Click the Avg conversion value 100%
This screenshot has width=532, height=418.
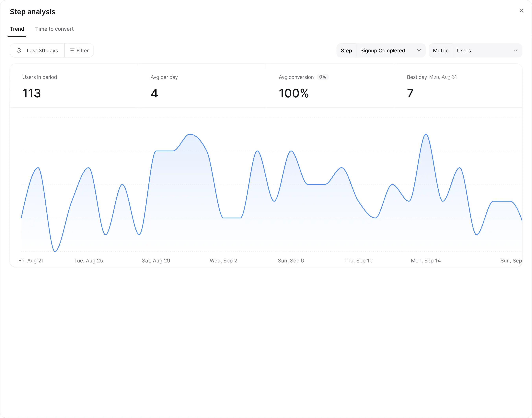coord(294,93)
